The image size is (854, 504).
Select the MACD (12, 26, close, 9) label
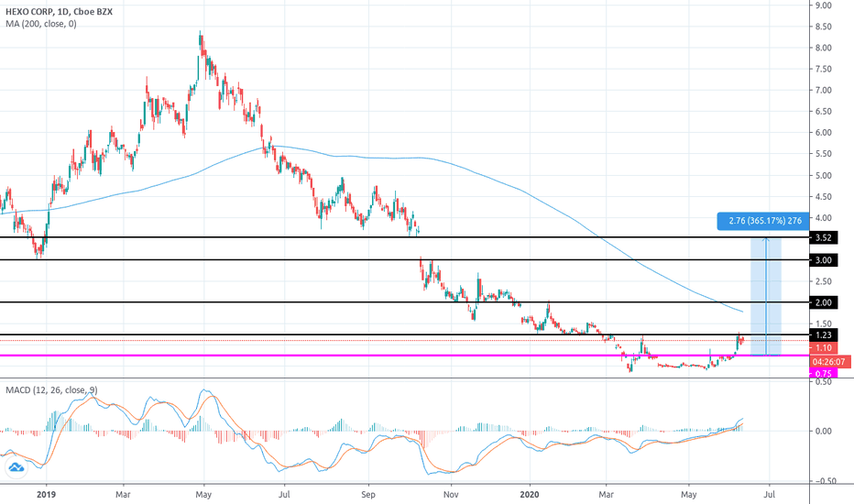(x=51, y=390)
